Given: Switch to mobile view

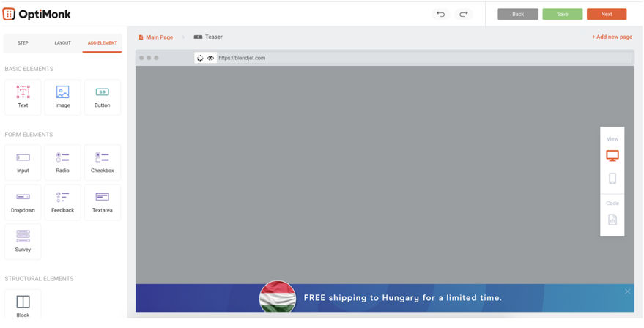Looking at the screenshot, I should click(x=612, y=179).
